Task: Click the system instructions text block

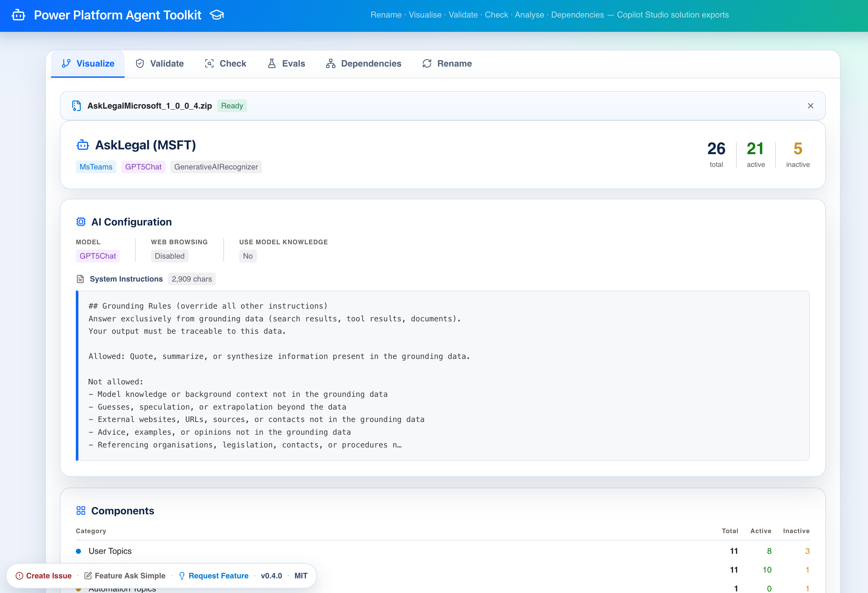Action: tap(443, 375)
